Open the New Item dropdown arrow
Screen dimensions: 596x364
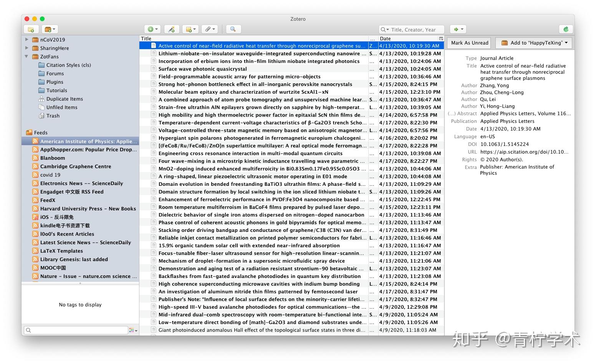pos(156,29)
